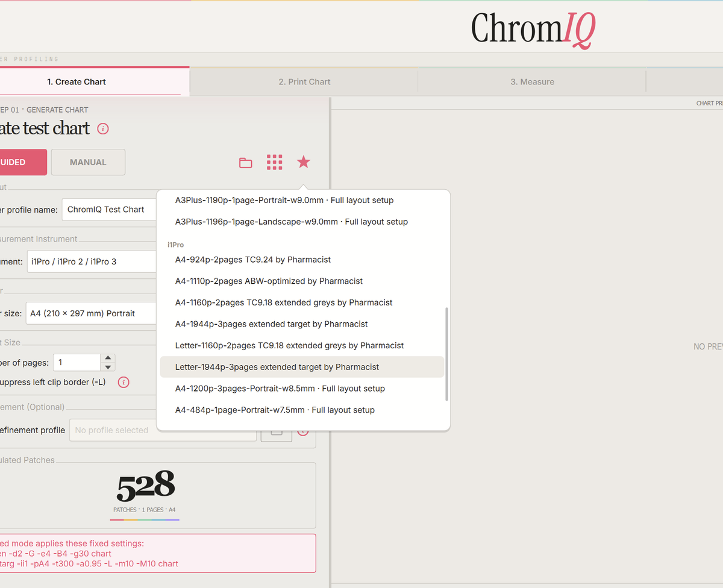Open the instrument dropdown showing i1Pro
This screenshot has width=723, height=588.
tap(92, 261)
